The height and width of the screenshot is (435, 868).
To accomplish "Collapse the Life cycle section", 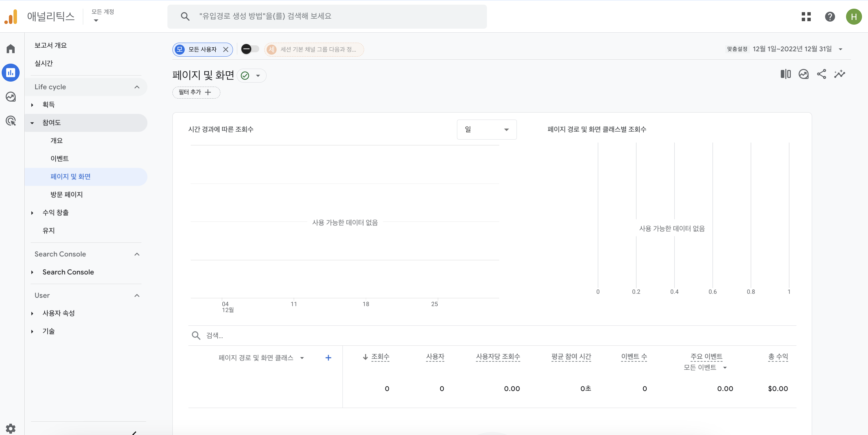I will click(x=137, y=87).
